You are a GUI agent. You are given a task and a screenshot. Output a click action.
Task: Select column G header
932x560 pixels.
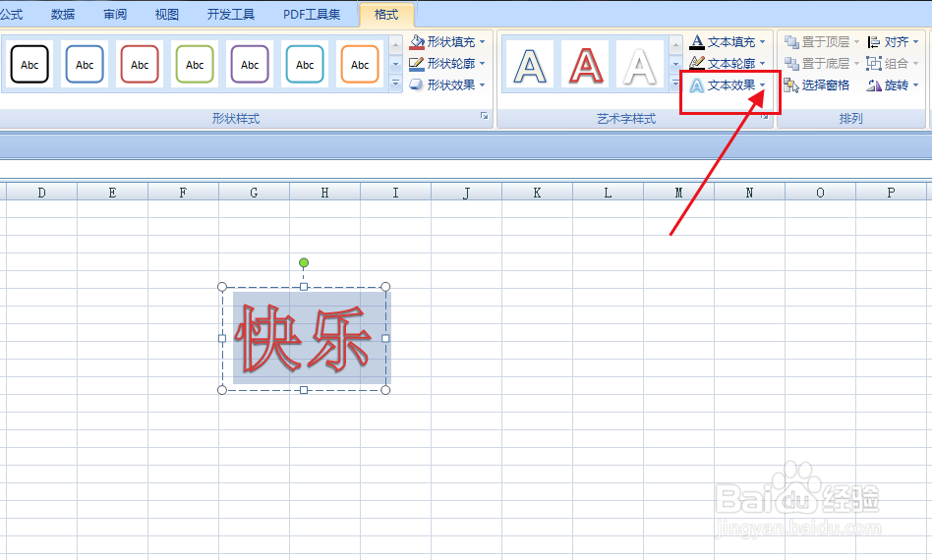pos(254,193)
